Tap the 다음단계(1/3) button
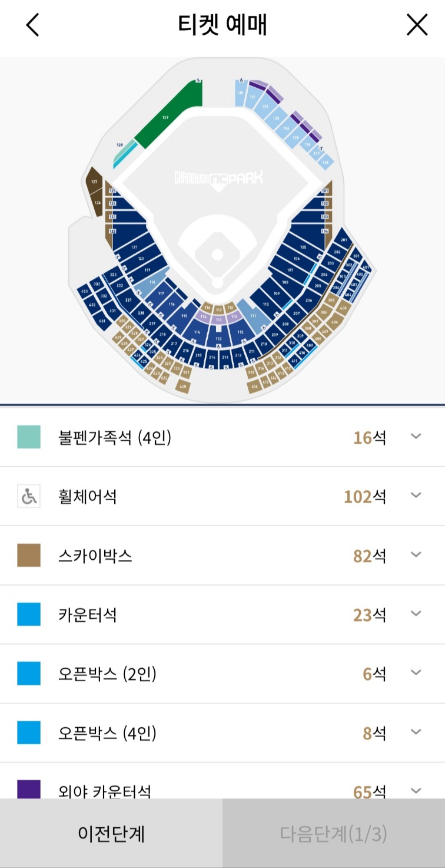Image resolution: width=445 pixels, height=868 pixels. pyautogui.click(x=334, y=833)
